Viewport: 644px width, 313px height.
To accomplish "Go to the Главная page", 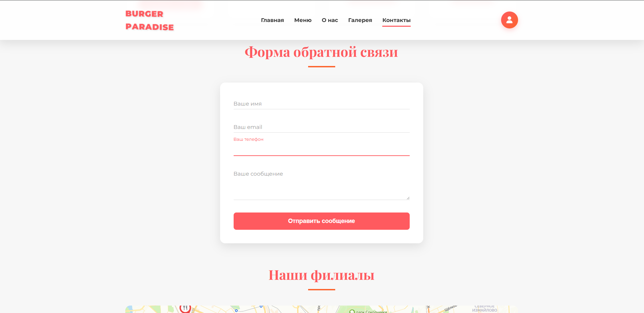I will pos(272,20).
